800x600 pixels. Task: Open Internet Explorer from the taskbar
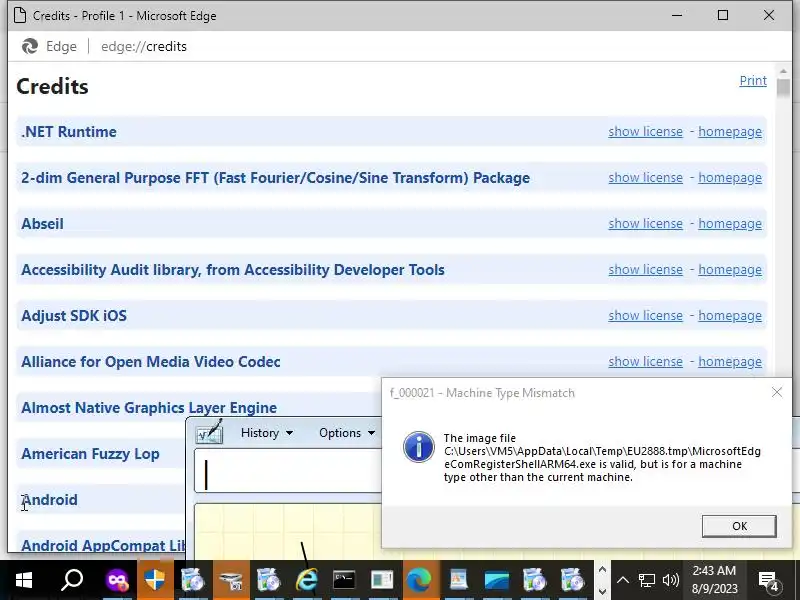[x=306, y=580]
